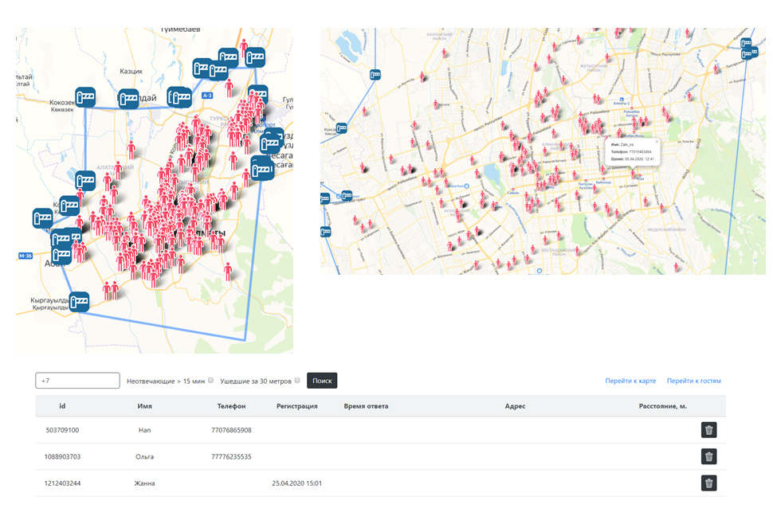Close the Zabi_xa info popup on map
The image size is (773, 532).
click(657, 142)
